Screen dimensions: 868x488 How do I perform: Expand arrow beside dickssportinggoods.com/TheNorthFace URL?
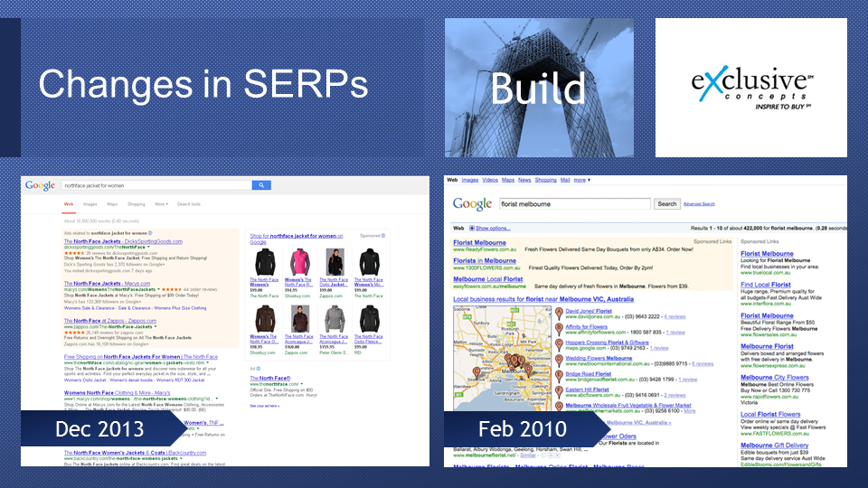tap(148, 248)
